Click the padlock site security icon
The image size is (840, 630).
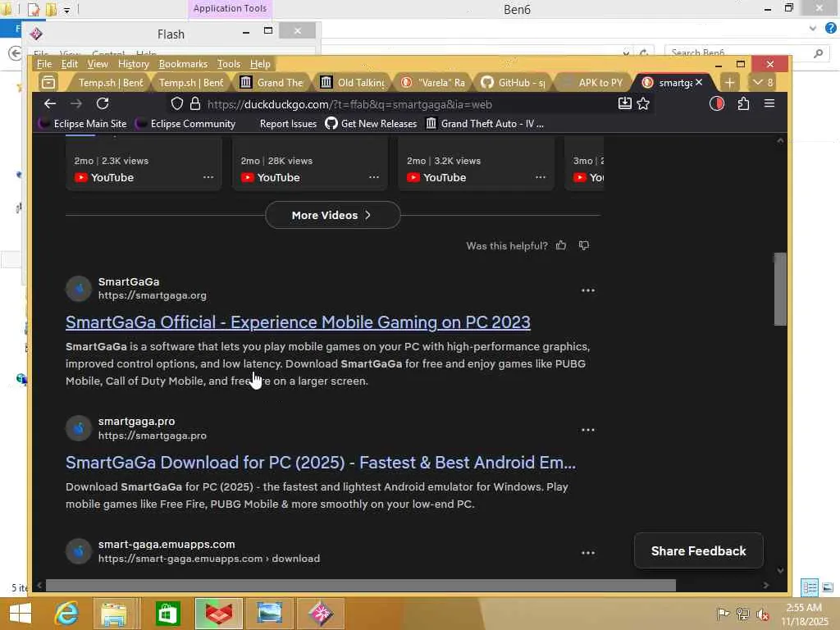point(195,104)
